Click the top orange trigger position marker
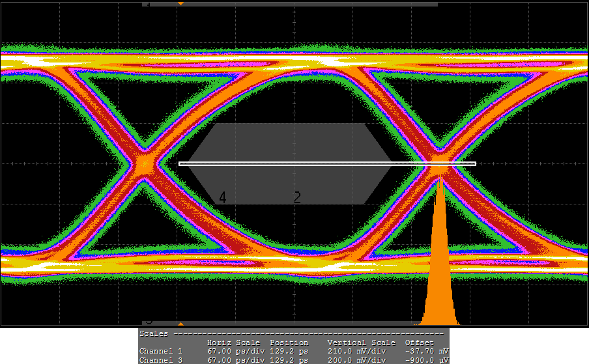The image size is (589, 364). pos(181,4)
